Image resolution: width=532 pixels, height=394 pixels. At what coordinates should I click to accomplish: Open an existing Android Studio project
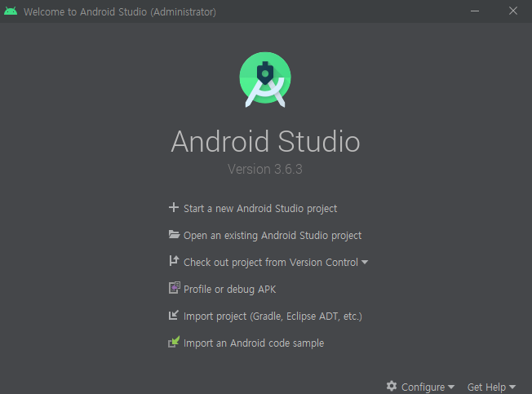click(273, 235)
